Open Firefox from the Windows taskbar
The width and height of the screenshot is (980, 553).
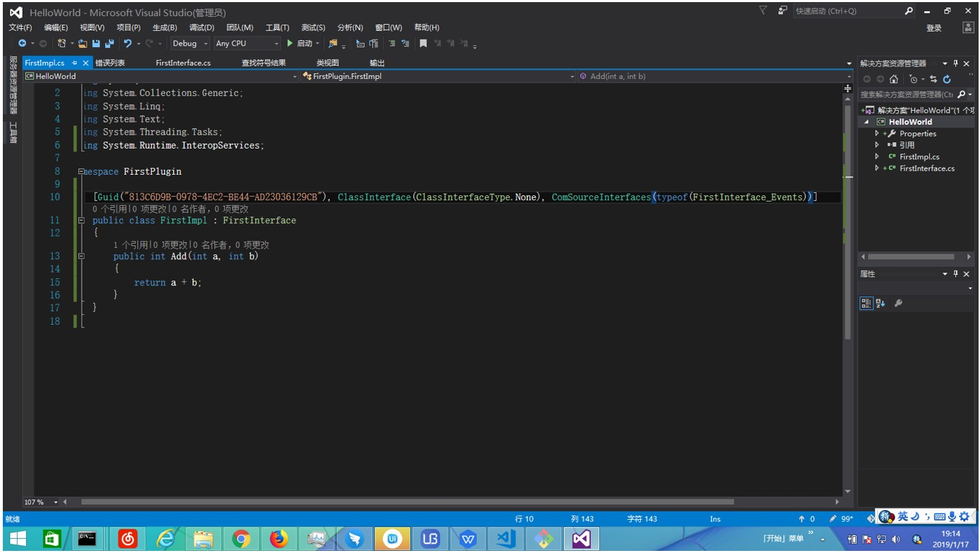279,540
